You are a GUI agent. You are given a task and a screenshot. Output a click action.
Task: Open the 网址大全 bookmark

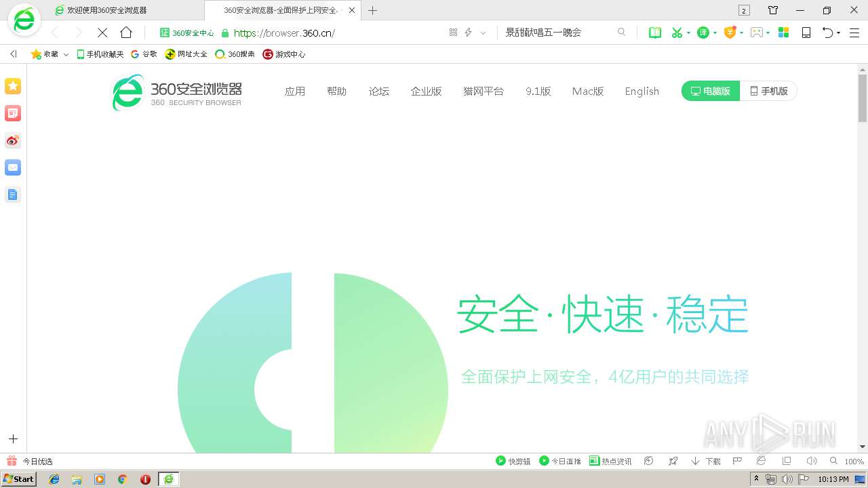click(x=186, y=54)
